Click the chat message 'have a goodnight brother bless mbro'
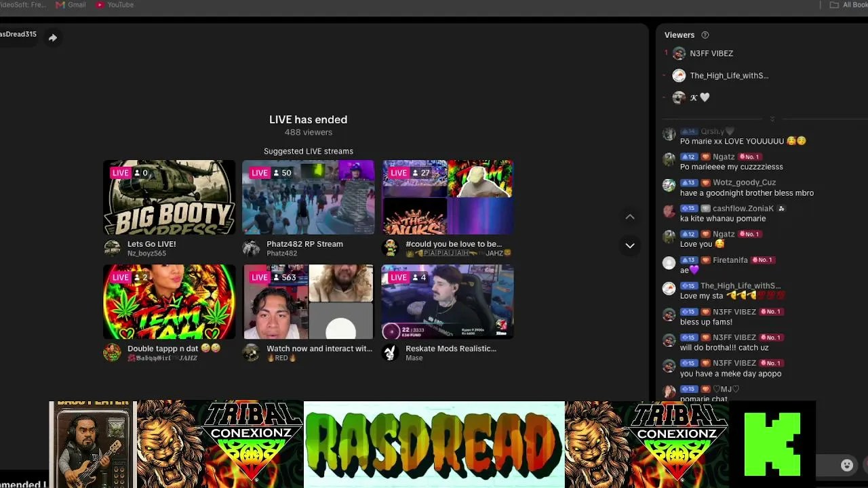The width and height of the screenshot is (868, 488). pos(747,193)
